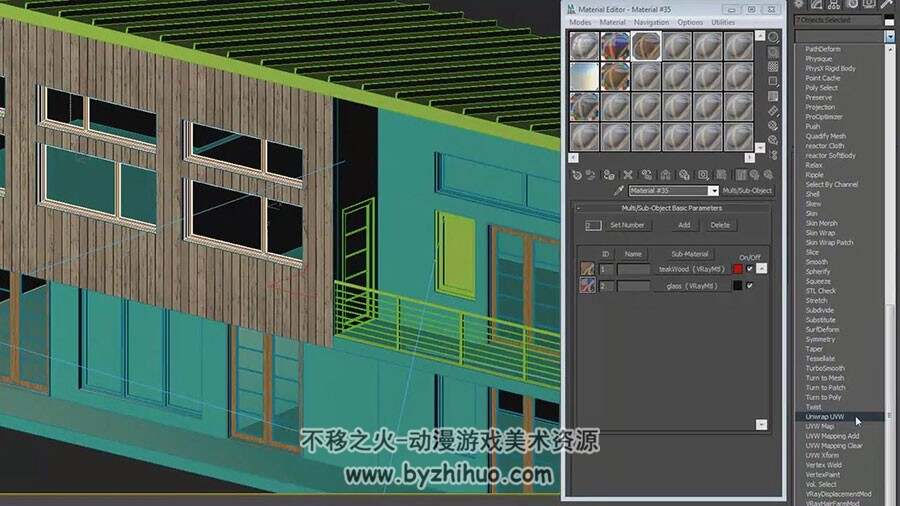Click the Delete sub-material button
The width and height of the screenshot is (900, 506).
coord(720,225)
